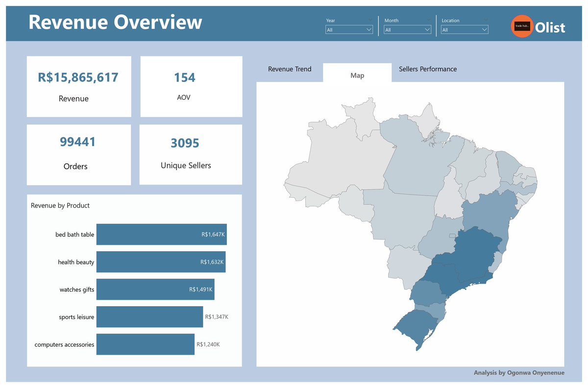Click the chevron icon on the Location filter header
Screen dimensions: 588x388
click(x=485, y=20)
